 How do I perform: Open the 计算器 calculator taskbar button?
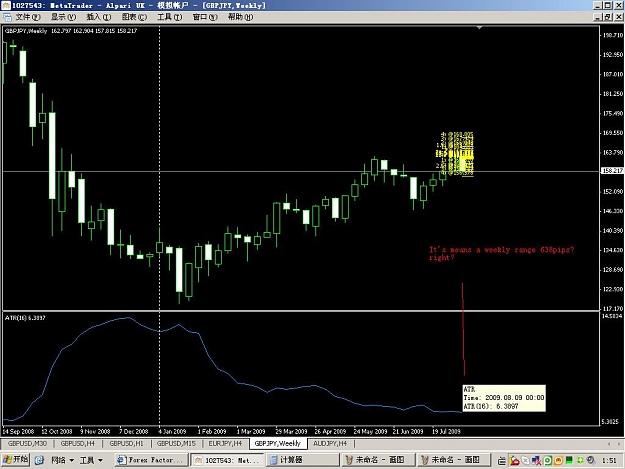[302, 460]
